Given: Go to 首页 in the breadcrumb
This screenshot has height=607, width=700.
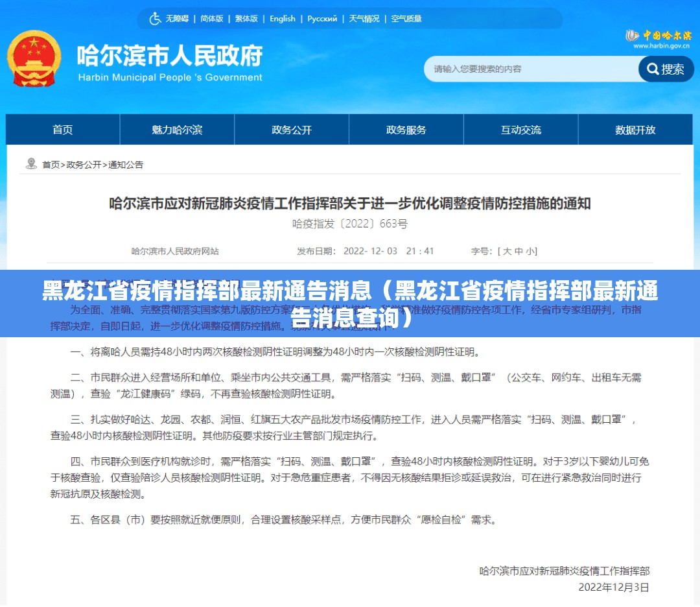Looking at the screenshot, I should click(x=51, y=165).
